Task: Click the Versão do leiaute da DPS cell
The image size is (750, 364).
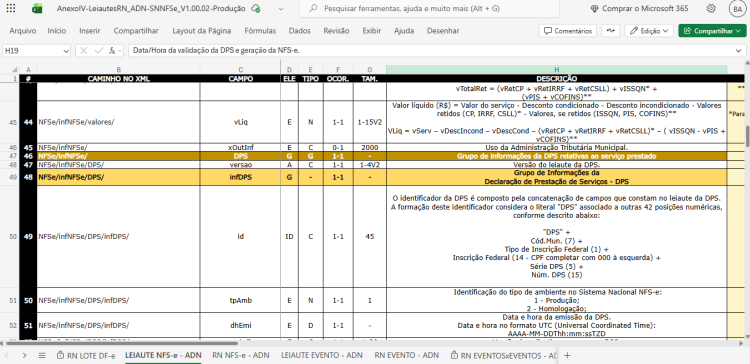Action: point(556,165)
